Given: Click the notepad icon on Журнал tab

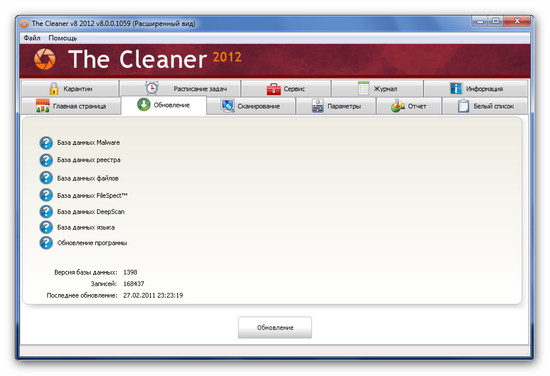Looking at the screenshot, I should 364,88.
